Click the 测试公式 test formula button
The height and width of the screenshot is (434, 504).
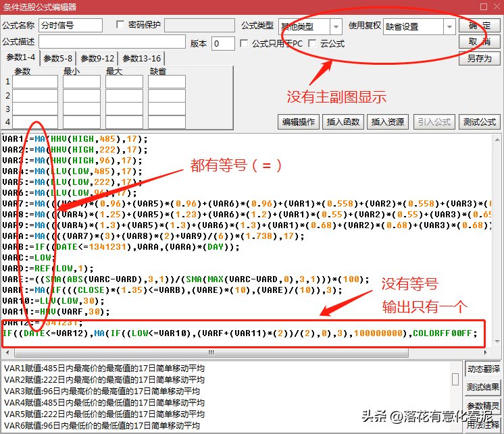[x=479, y=122]
